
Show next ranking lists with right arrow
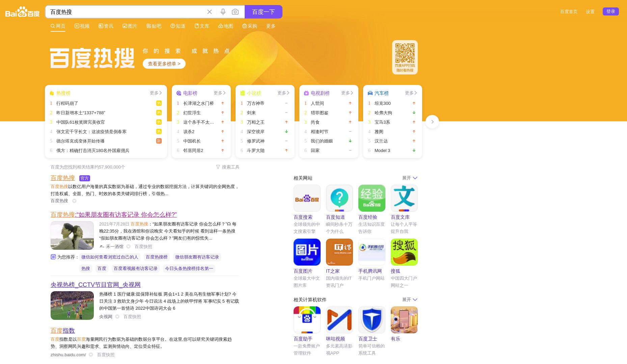(x=432, y=122)
